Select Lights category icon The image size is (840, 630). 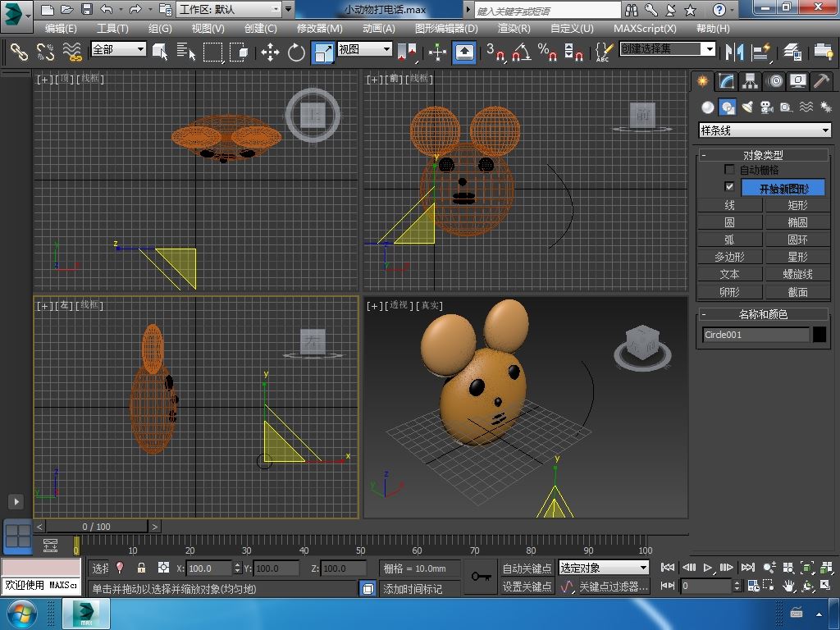click(747, 107)
